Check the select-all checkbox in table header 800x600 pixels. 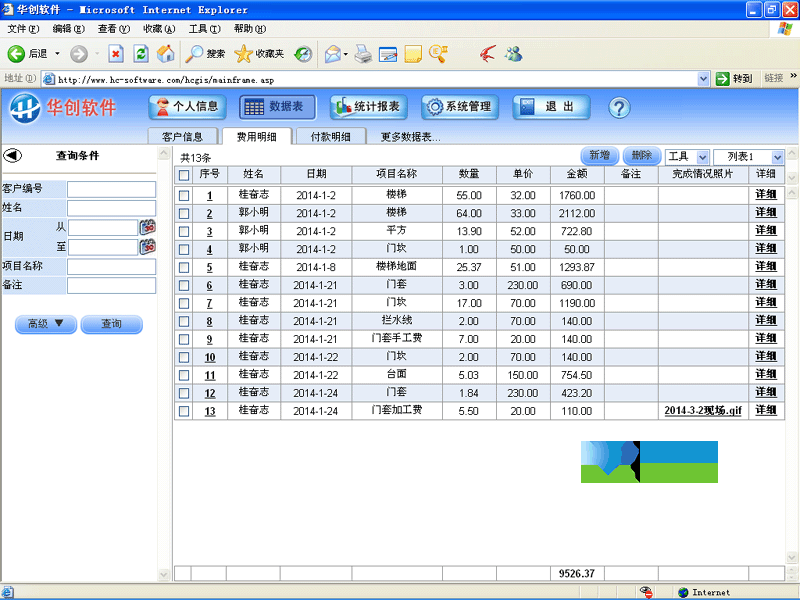tap(183, 175)
